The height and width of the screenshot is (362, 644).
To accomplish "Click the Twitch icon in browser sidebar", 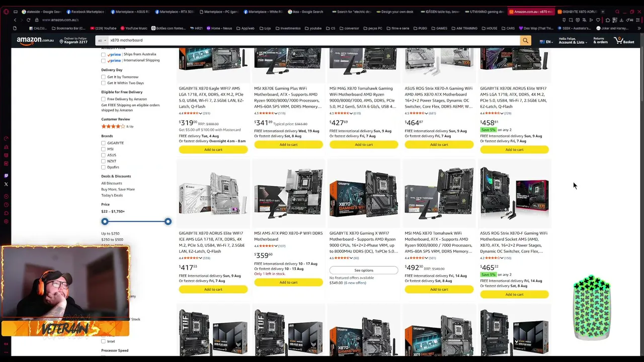I will pyautogui.click(x=6, y=176).
